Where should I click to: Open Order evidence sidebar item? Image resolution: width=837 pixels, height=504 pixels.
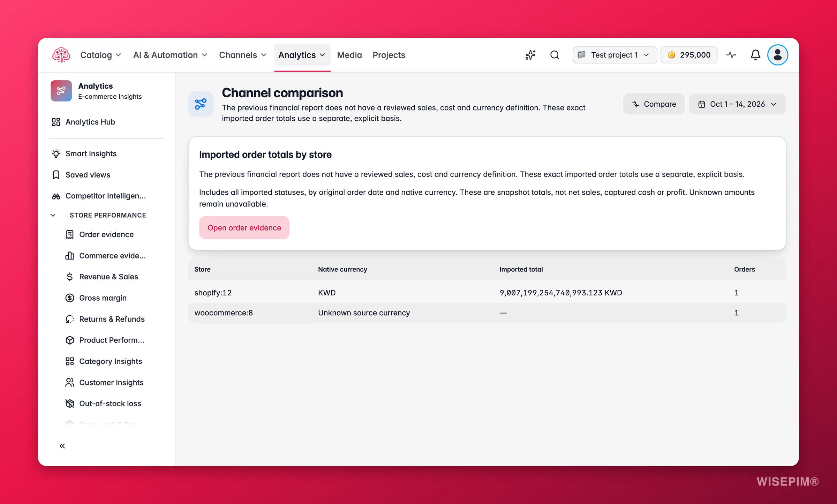click(106, 234)
